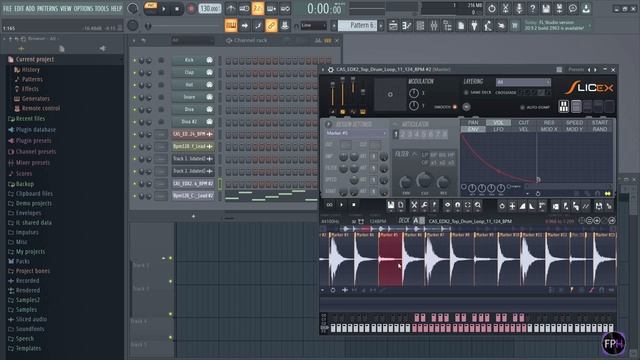Click the microphone recording icon
Image resolution: width=640 pixels, height=360 pixels.
click(x=519, y=9)
